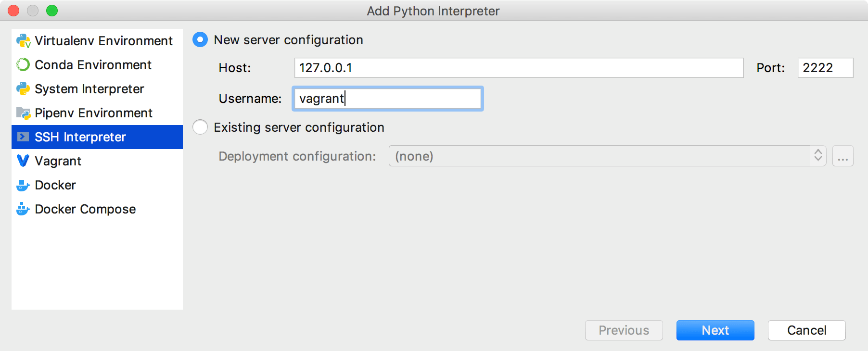
Task: Cancel the Add Python Interpreter dialog
Action: point(806,330)
